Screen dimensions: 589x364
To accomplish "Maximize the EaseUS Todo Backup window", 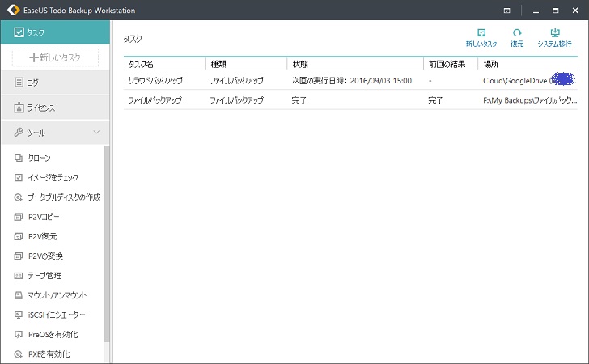I will pos(556,11).
